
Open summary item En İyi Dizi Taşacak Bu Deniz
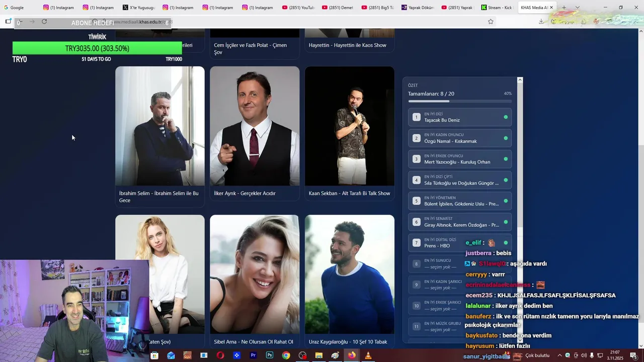460,117
